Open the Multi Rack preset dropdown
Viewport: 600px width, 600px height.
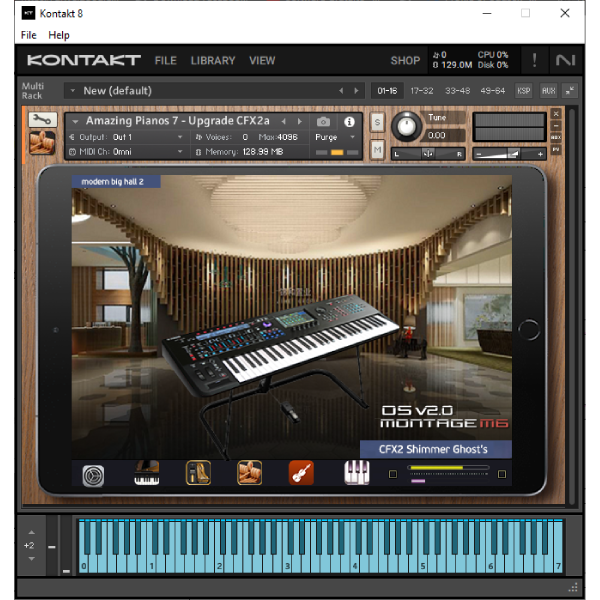(x=73, y=91)
